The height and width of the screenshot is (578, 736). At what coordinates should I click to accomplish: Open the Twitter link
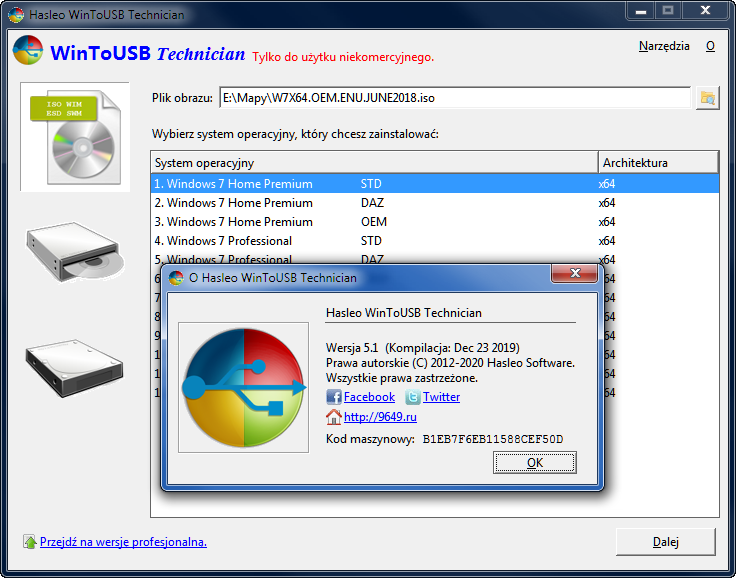coord(441,397)
